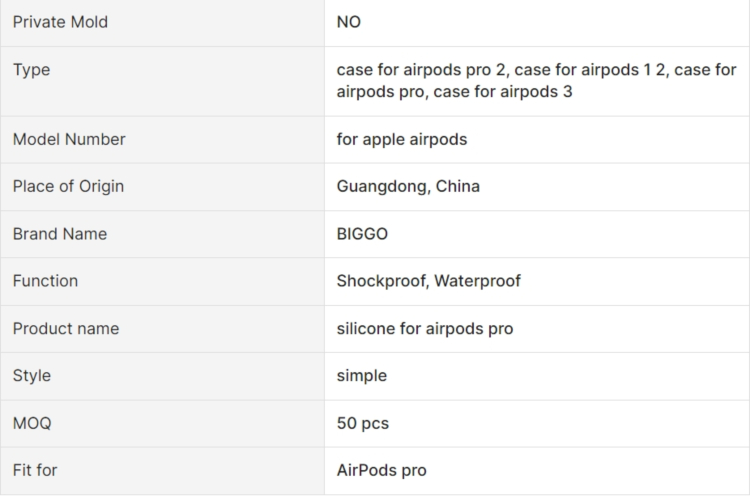Select the MOQ label cell
This screenshot has height=496, width=750.
[x=32, y=423]
